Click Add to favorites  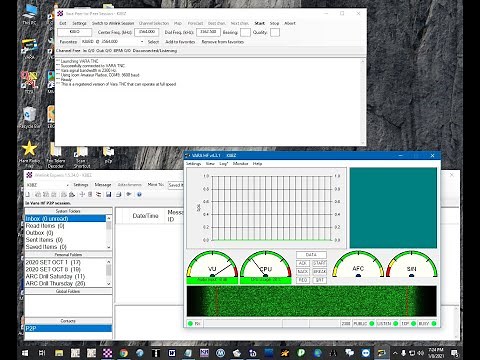tap(180, 42)
